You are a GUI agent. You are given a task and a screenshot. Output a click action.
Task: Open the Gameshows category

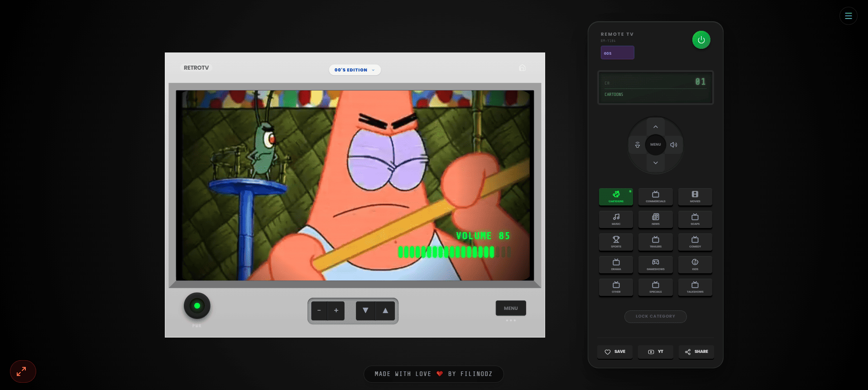click(x=655, y=264)
